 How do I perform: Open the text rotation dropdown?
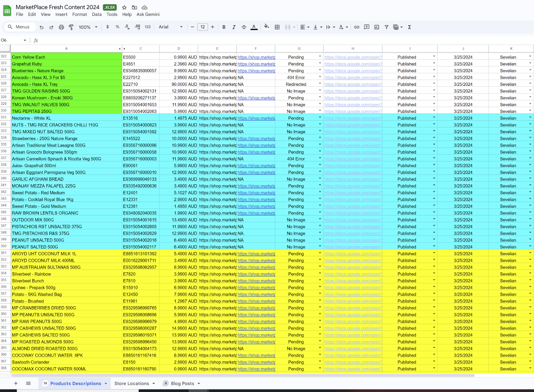[343, 27]
